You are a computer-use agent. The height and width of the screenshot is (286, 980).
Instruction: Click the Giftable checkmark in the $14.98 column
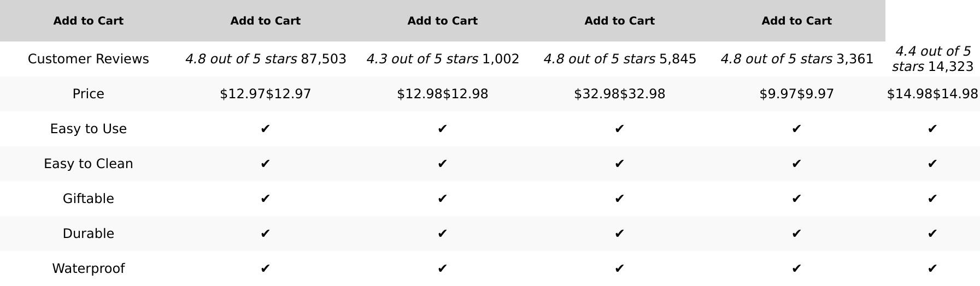point(932,199)
